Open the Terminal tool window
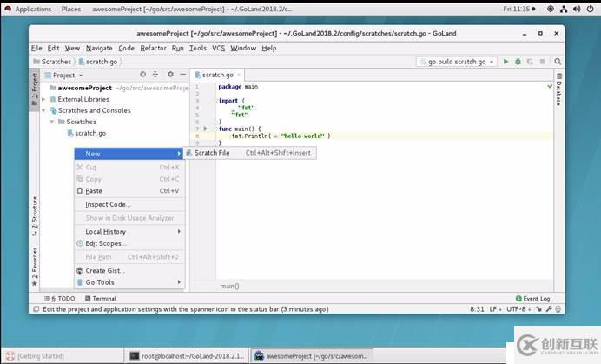The width and height of the screenshot is (601, 364). click(101, 299)
